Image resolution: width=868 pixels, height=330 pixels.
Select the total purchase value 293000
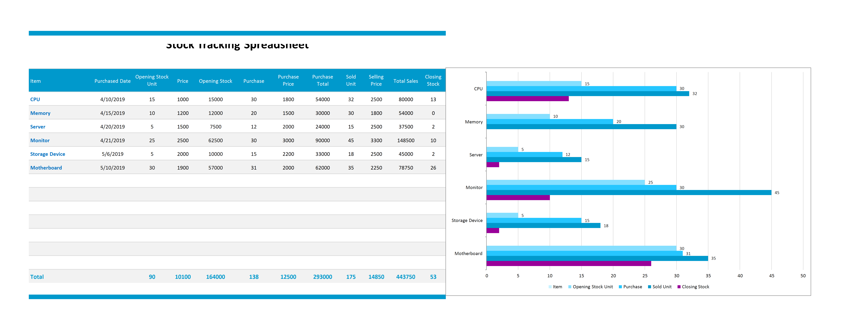point(323,277)
